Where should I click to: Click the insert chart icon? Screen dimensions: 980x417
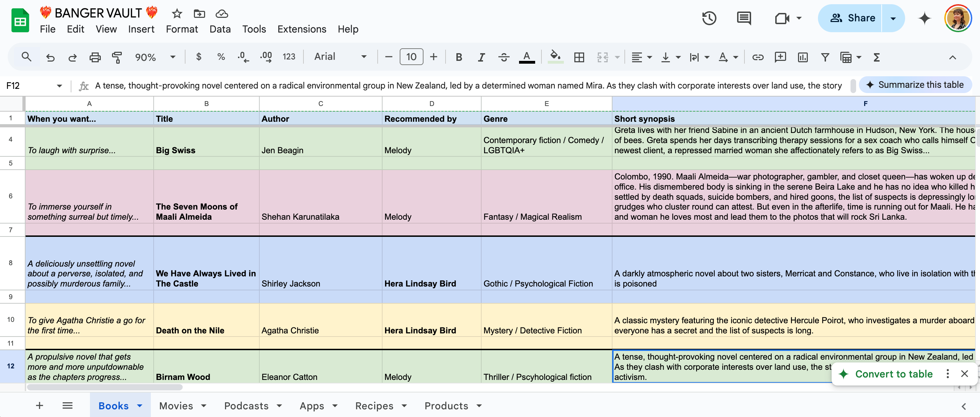coord(802,57)
